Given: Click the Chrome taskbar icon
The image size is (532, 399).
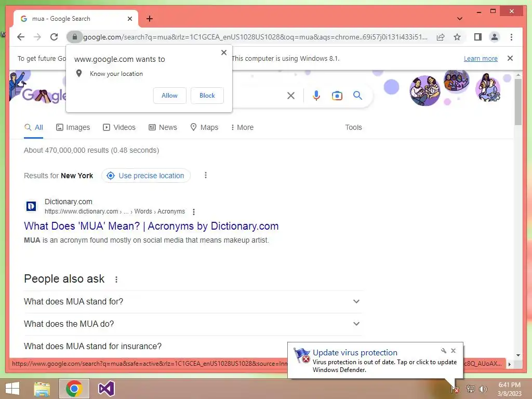Looking at the screenshot, I should pyautogui.click(x=74, y=389).
